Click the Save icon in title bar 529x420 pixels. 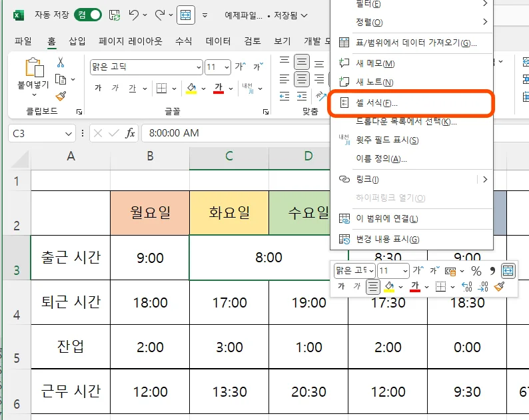pyautogui.click(x=115, y=15)
